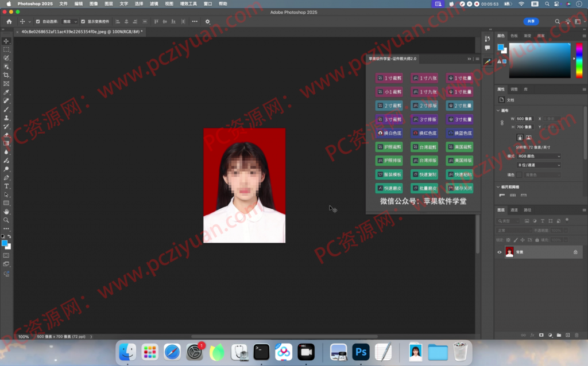Toggle the 自动选择 checkbox
The image size is (588, 366).
37,22
